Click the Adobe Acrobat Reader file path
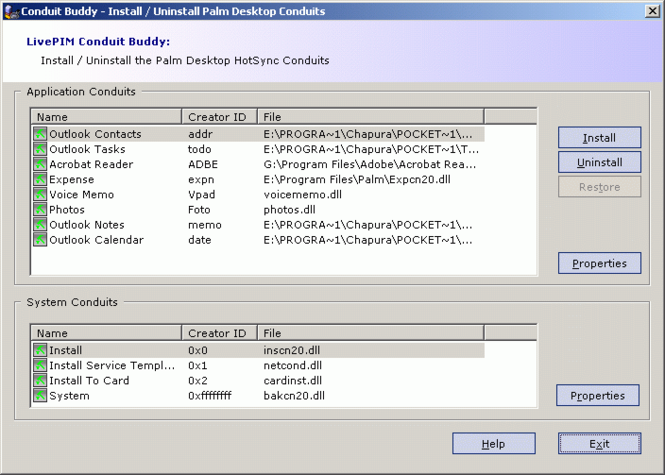 [x=369, y=164]
